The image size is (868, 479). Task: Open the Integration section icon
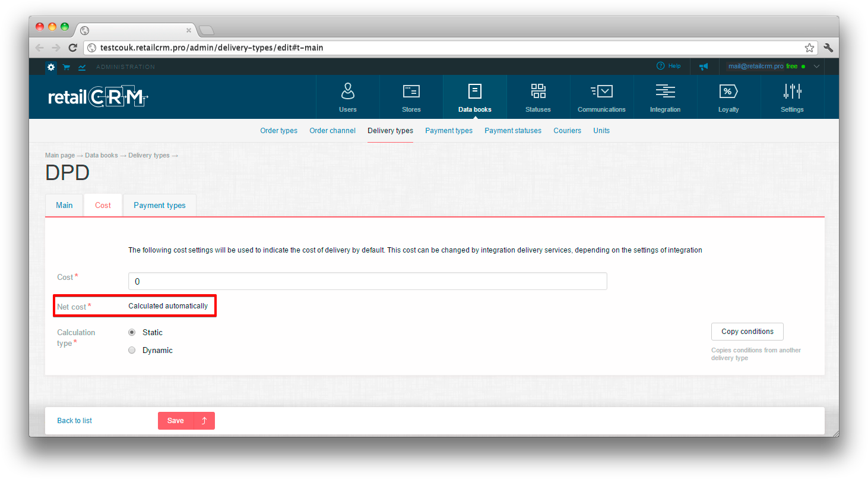pos(665,92)
